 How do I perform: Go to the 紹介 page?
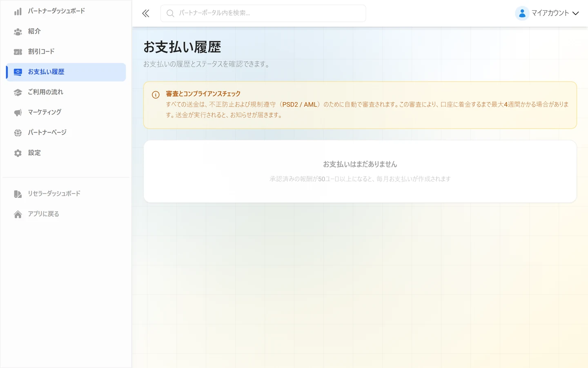[x=66, y=31]
